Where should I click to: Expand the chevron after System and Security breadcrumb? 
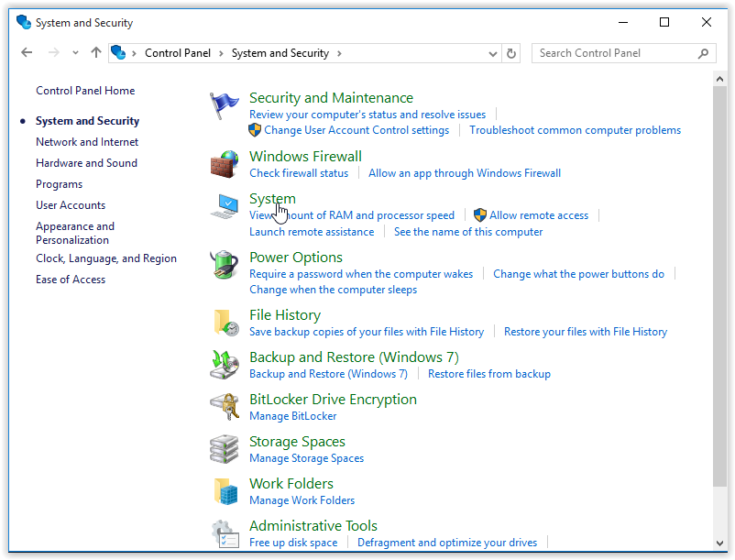click(x=339, y=53)
